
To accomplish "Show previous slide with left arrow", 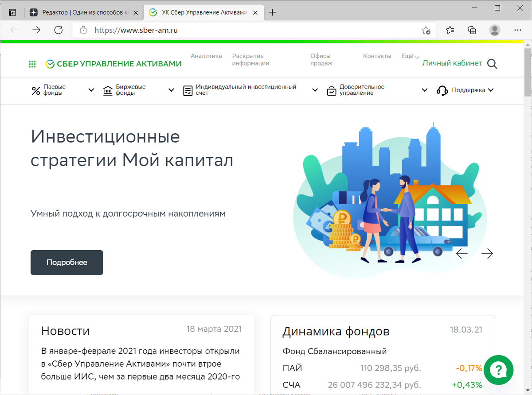I will (x=462, y=254).
